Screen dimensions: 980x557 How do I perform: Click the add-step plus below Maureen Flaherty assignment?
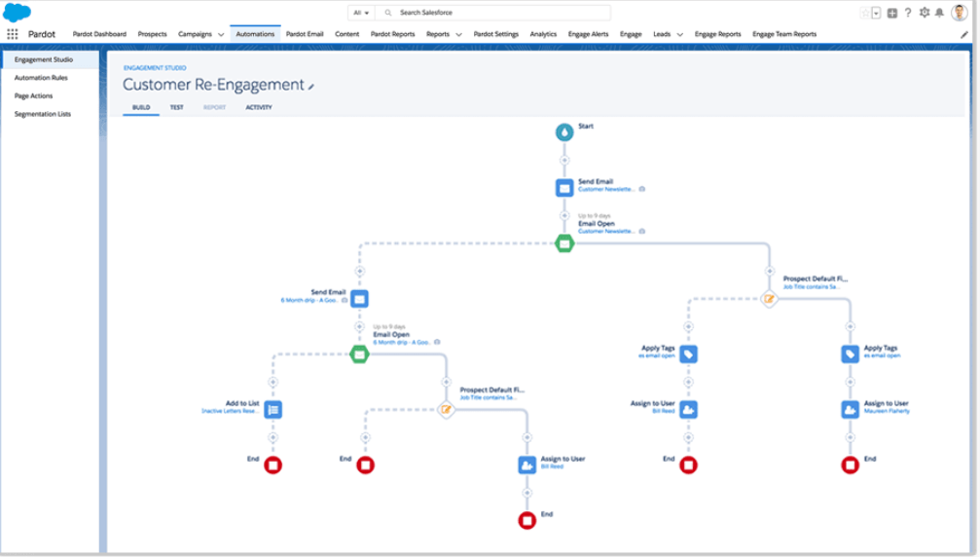tap(850, 437)
